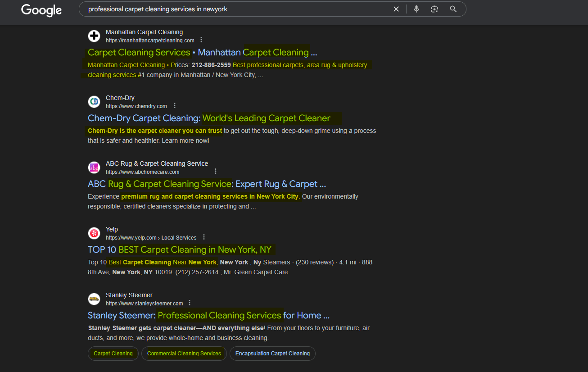This screenshot has width=588, height=372.
Task: Click snippet 'premium rug and carpet cleaning services'
Action: 184,196
